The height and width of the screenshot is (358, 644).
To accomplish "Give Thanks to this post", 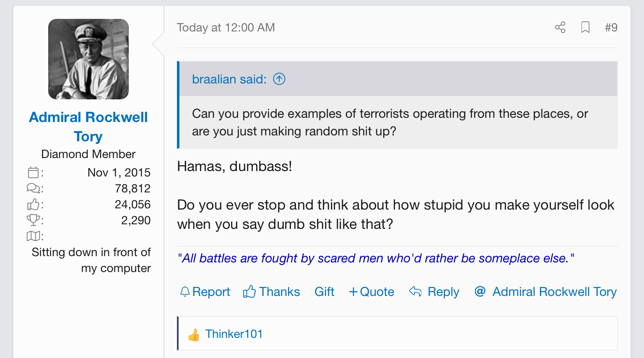I will 272,292.
